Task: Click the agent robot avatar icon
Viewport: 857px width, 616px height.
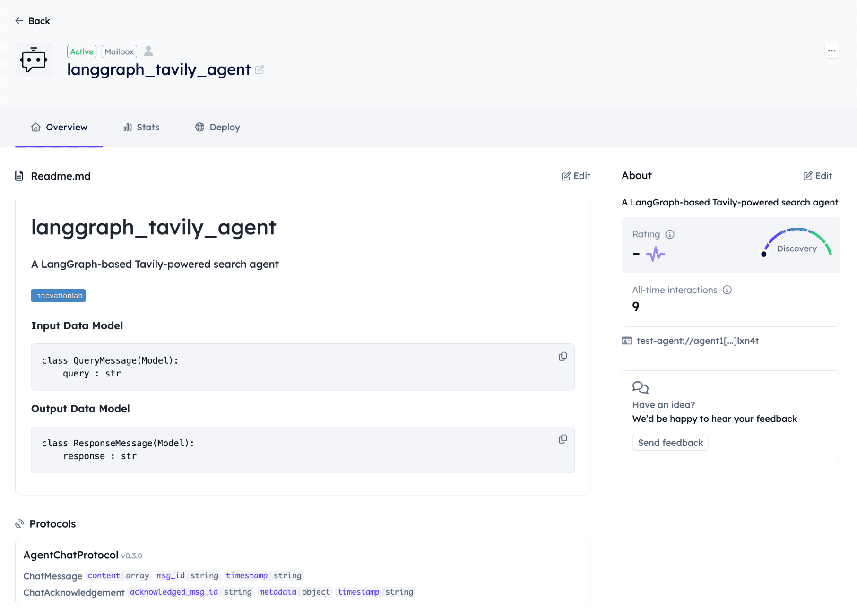Action: pos(34,60)
